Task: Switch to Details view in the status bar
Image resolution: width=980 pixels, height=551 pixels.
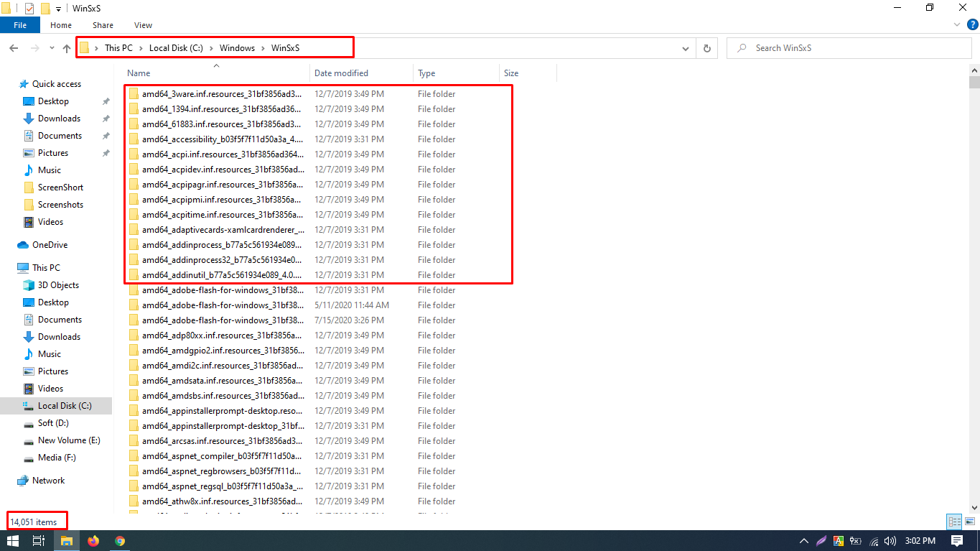Action: (x=954, y=522)
